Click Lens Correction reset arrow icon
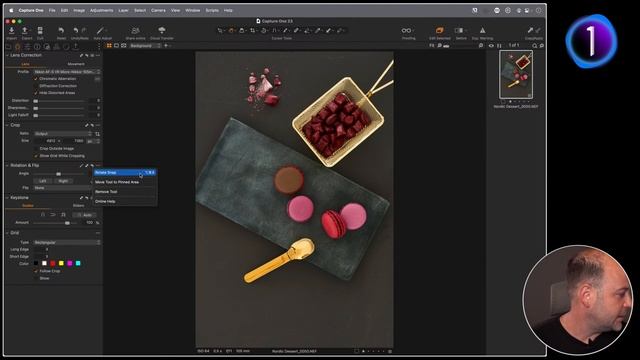The image size is (640, 360). coord(87,55)
